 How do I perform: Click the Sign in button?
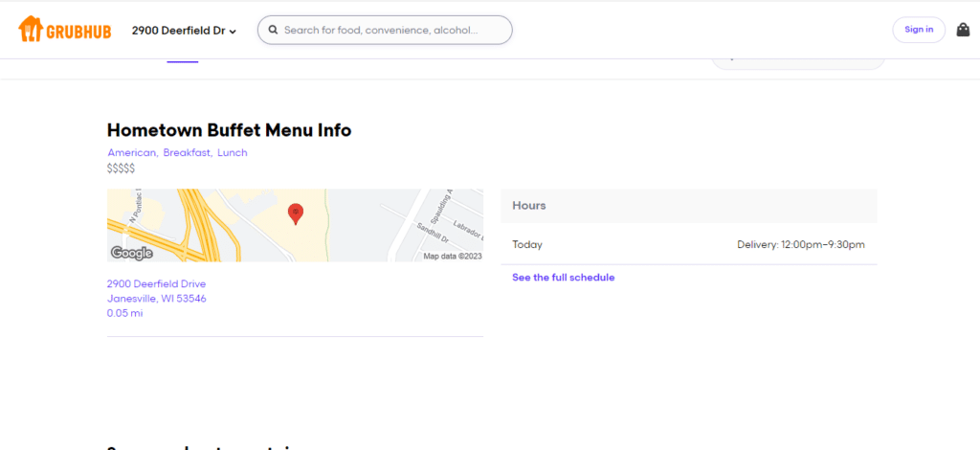click(x=919, y=30)
